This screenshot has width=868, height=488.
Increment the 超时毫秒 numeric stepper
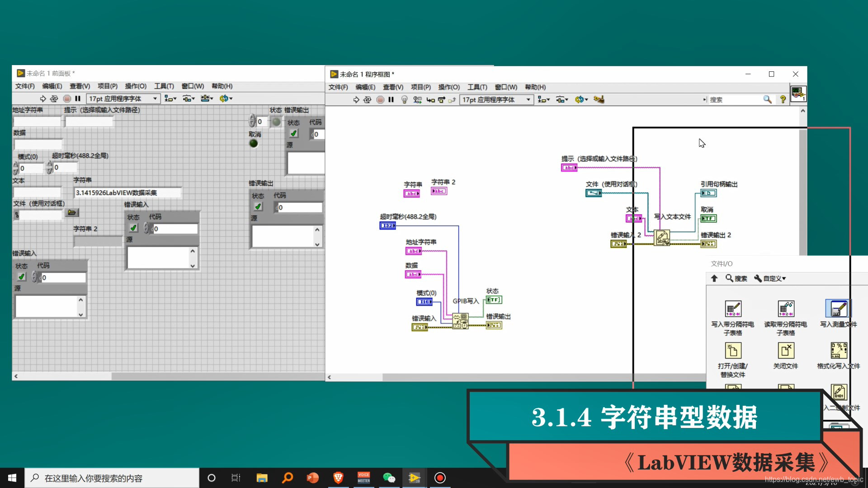tap(50, 164)
